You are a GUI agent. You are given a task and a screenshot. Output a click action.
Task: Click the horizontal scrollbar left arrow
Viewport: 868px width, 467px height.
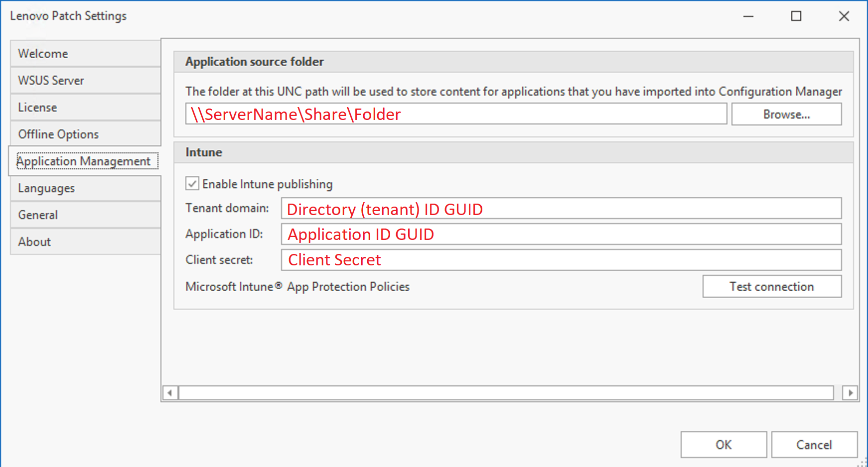tap(170, 393)
